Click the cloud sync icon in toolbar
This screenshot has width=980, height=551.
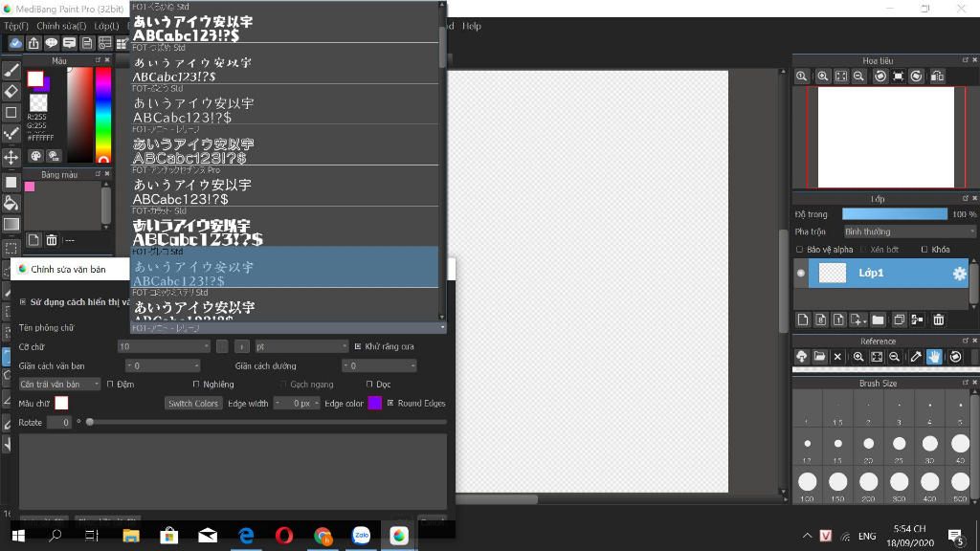(x=15, y=43)
